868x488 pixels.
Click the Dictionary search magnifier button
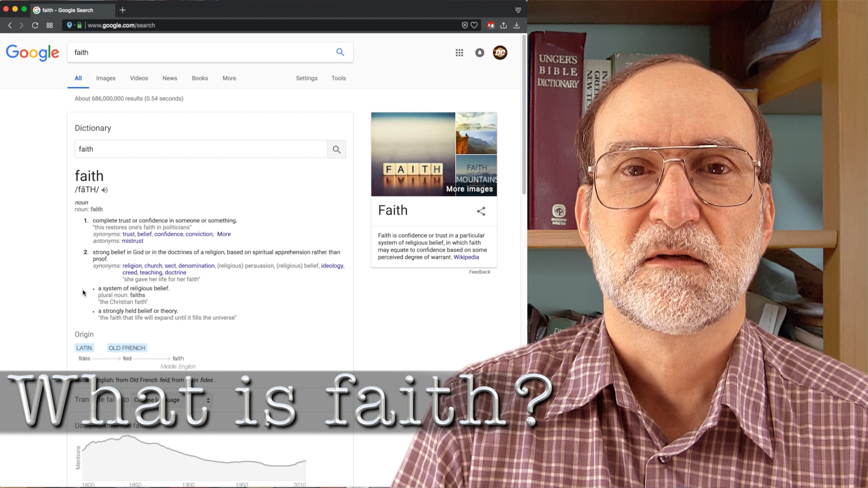337,149
